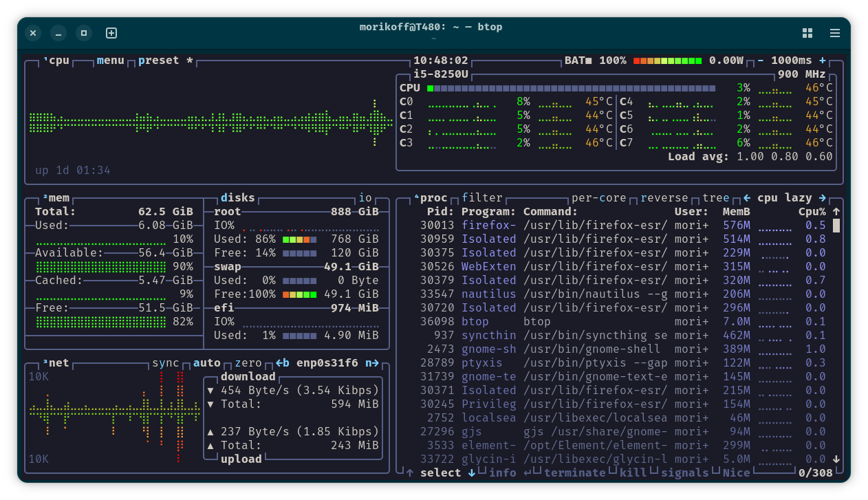Click right arrow to change sort column

823,198
